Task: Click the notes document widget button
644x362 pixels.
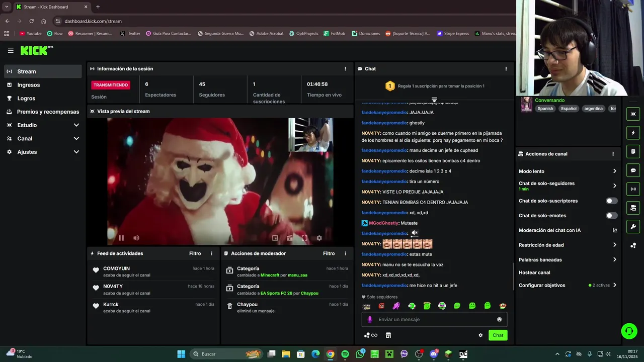Action: point(633,151)
